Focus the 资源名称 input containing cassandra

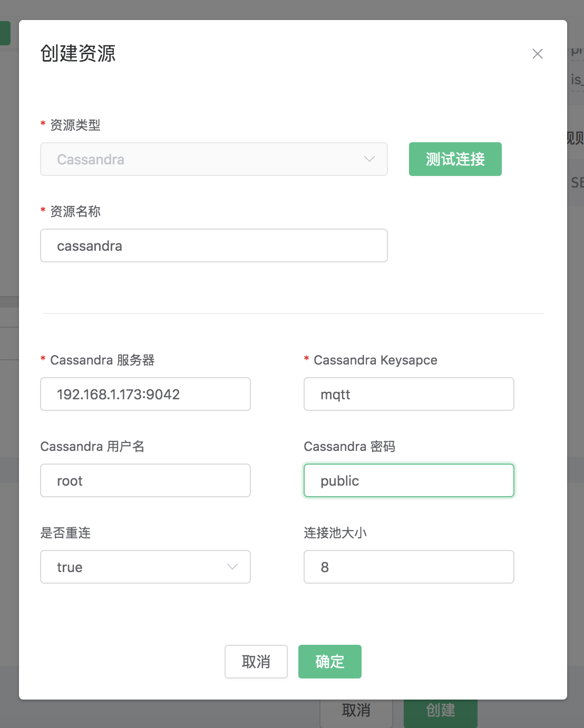(x=213, y=245)
